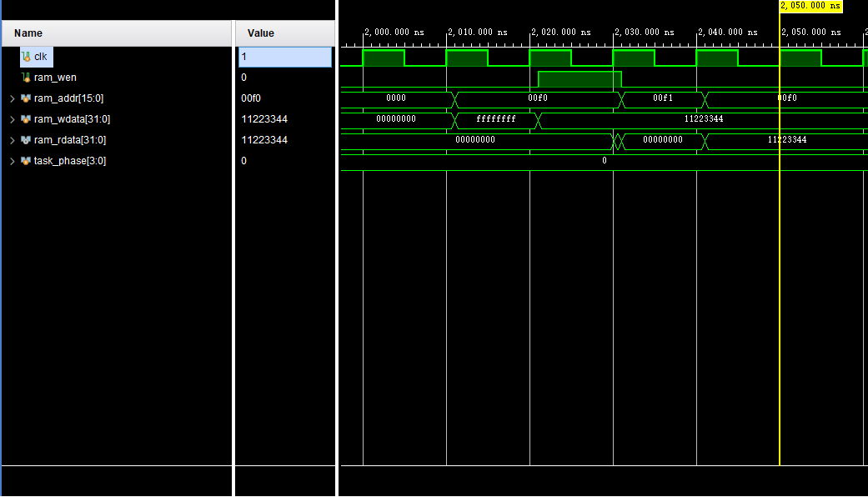The height and width of the screenshot is (497, 868).
Task: Expand the ram_wdata[31:0] bus
Action: [x=11, y=118]
